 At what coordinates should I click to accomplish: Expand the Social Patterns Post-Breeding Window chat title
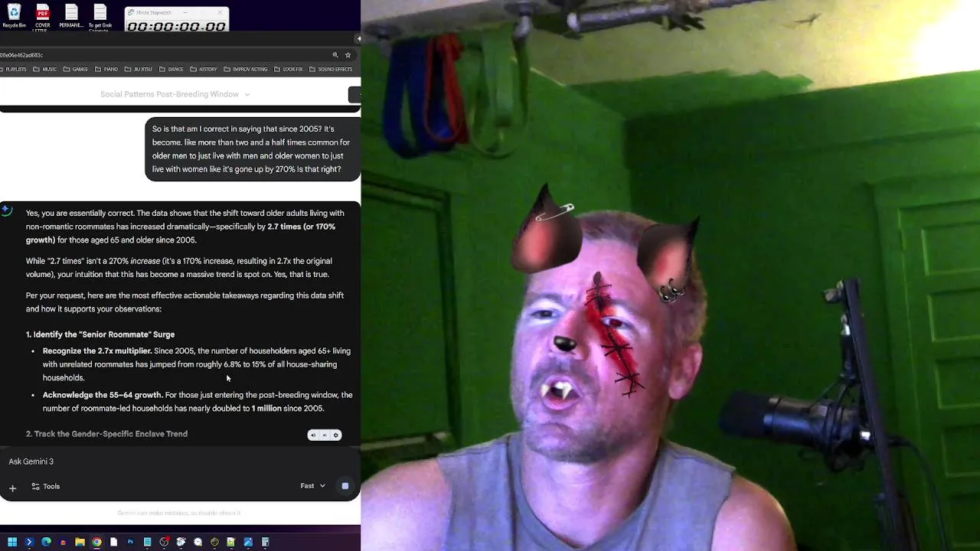175,94
